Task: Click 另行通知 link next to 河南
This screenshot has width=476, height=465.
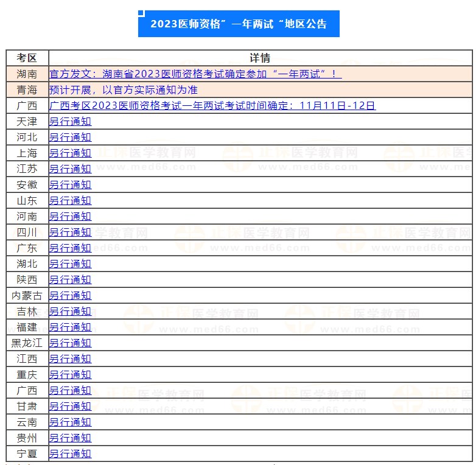Action: click(x=70, y=217)
